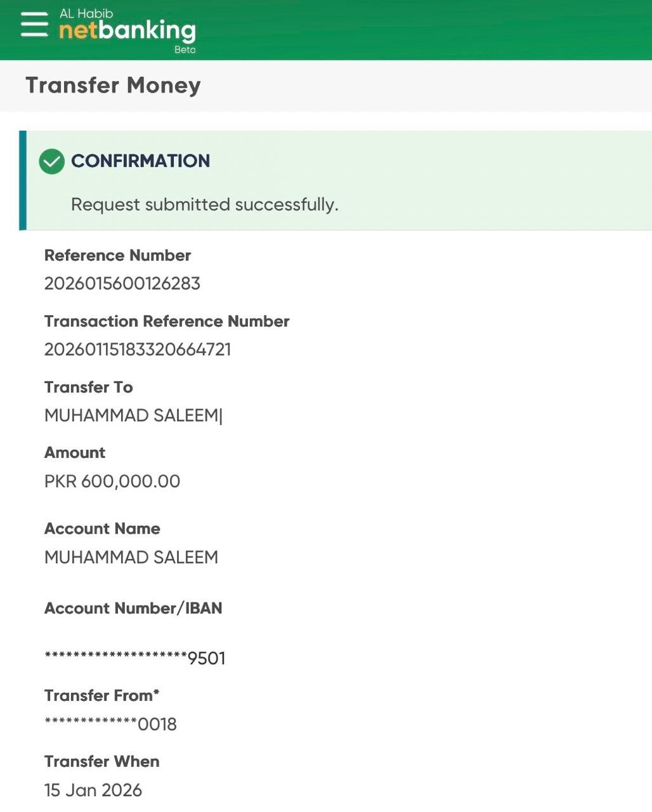The image size is (652, 812).
Task: Click the Beta label under the logo
Action: pos(185,49)
